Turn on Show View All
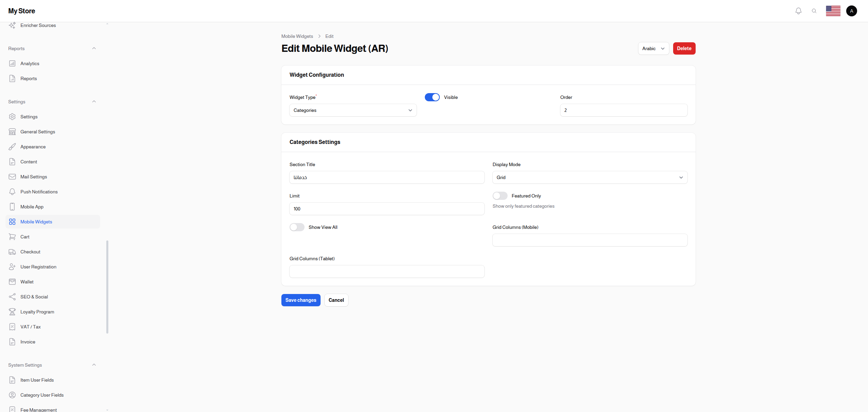868x412 pixels. pos(297,227)
